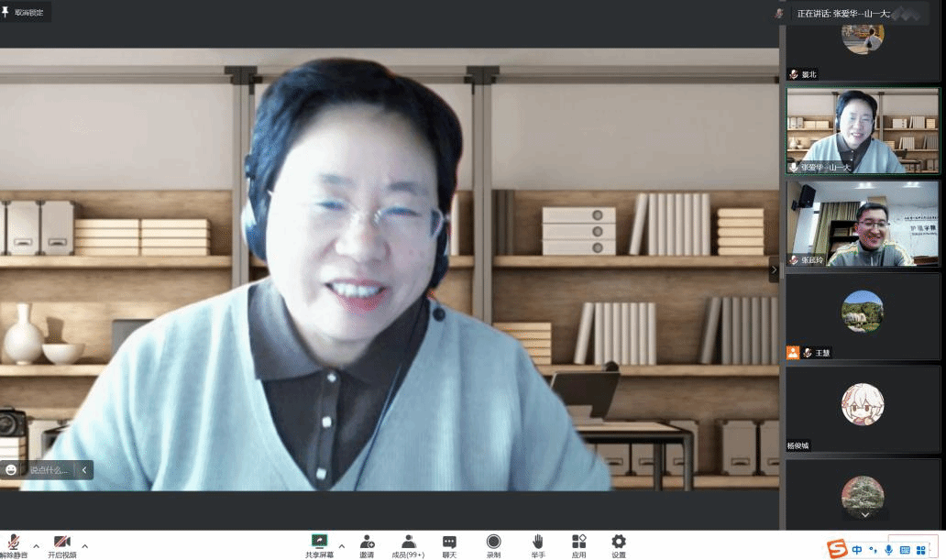The width and height of the screenshot is (946, 560).
Task: Open the apps (应用) menu
Action: (578, 542)
